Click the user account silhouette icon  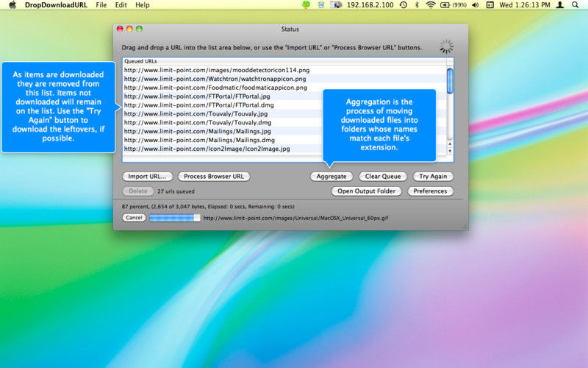[560, 5]
